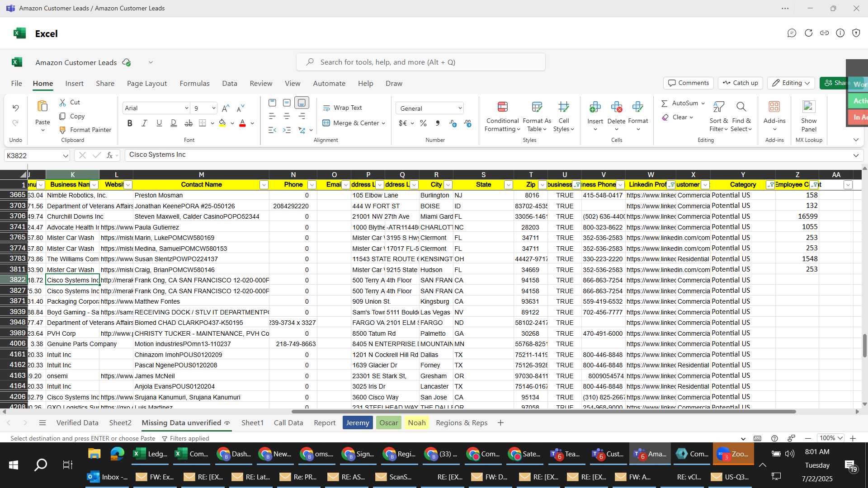Click the Undo arrow icon
868x488 pixels.
point(15,108)
